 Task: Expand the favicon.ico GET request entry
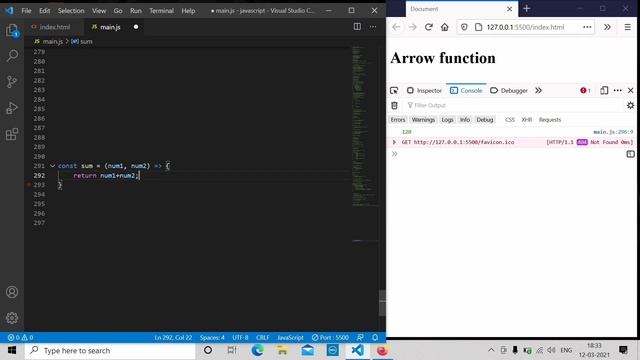[x=394, y=142]
